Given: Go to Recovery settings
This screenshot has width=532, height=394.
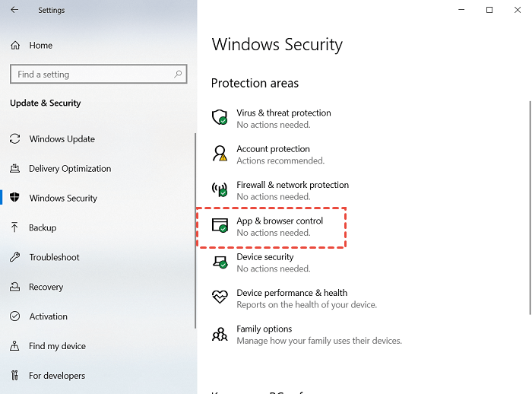Looking at the screenshot, I should pyautogui.click(x=46, y=287).
